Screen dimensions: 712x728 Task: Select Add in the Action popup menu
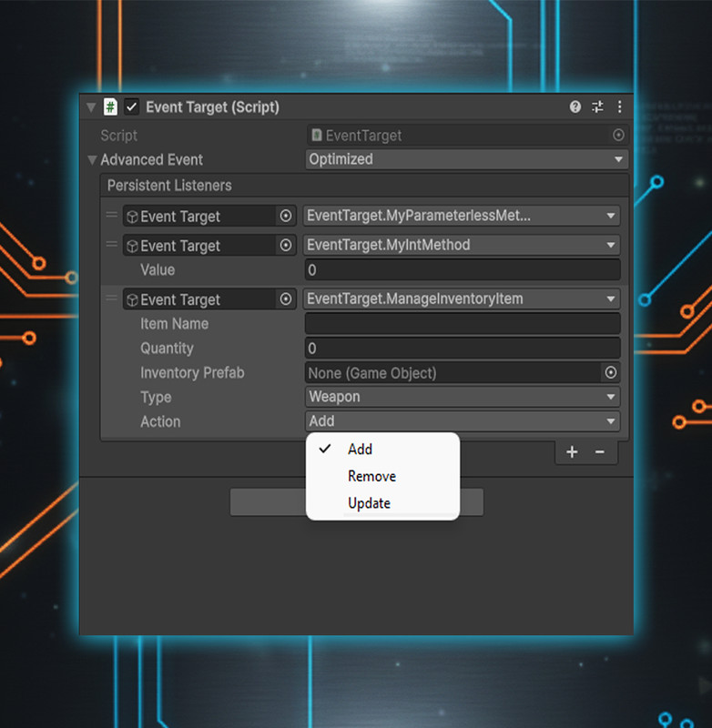point(382,449)
